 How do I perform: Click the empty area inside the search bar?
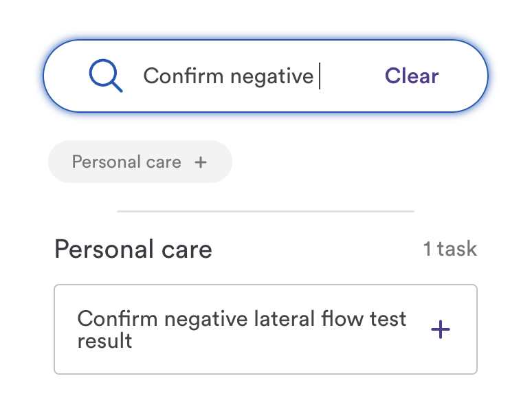coord(351,76)
